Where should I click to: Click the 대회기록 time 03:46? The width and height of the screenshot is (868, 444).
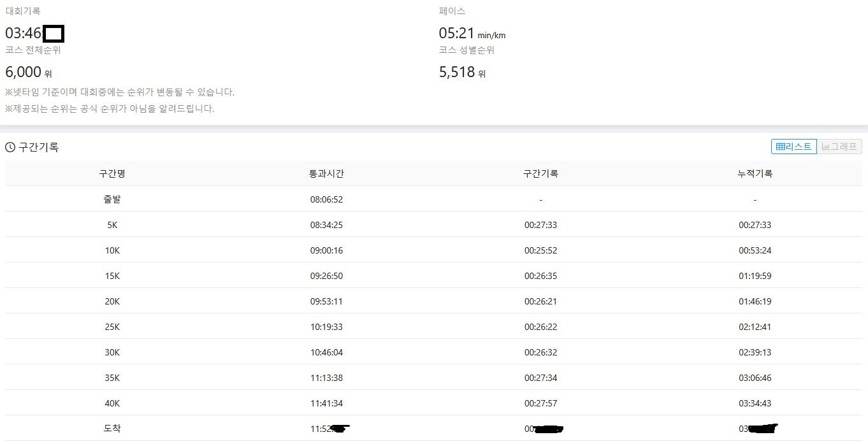[x=24, y=33]
